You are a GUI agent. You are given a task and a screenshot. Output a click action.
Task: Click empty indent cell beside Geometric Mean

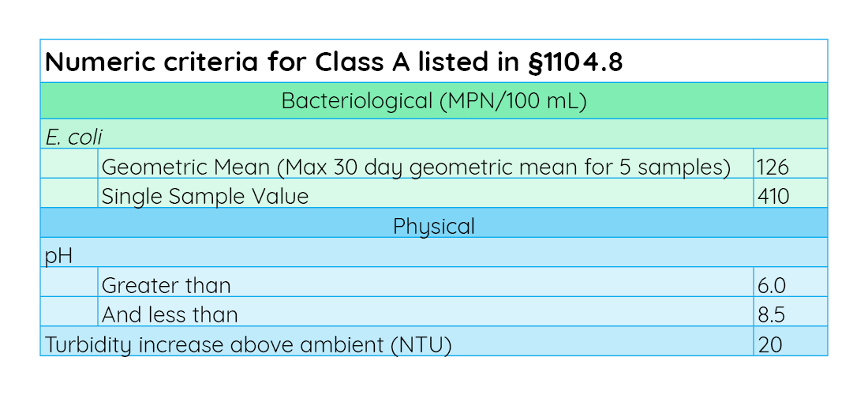[69, 164]
